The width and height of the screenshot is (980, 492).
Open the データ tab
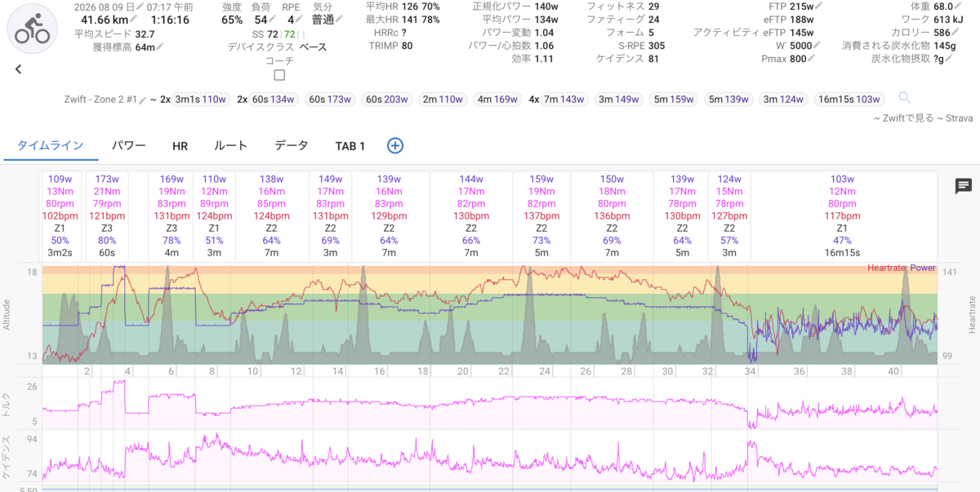click(292, 146)
